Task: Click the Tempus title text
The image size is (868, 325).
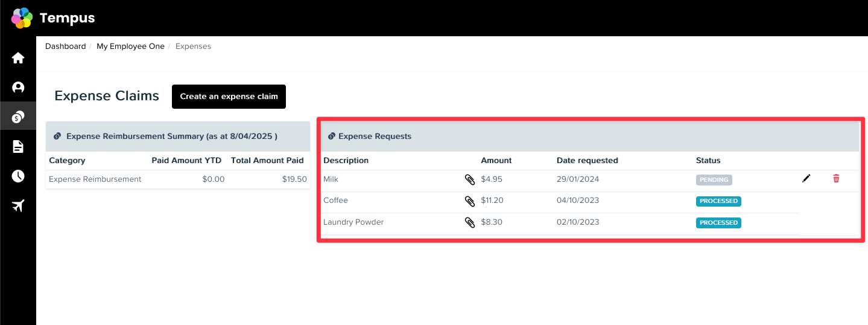Action: point(67,18)
